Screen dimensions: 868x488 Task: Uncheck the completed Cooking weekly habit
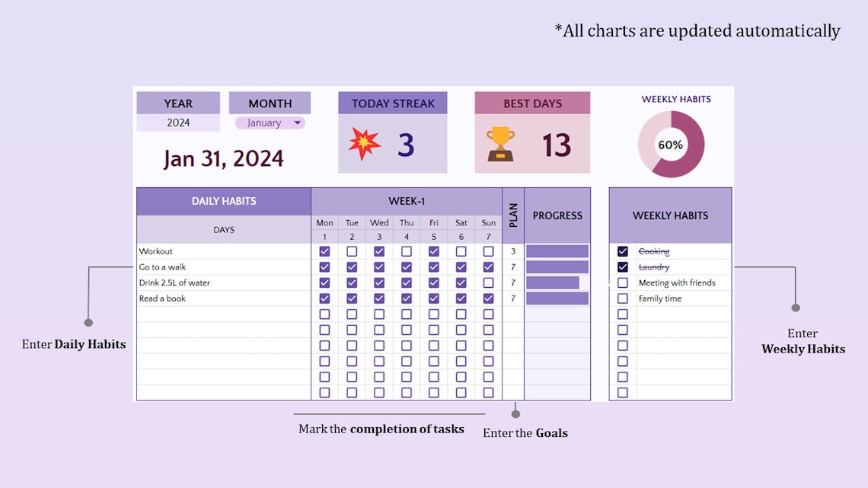pos(622,250)
